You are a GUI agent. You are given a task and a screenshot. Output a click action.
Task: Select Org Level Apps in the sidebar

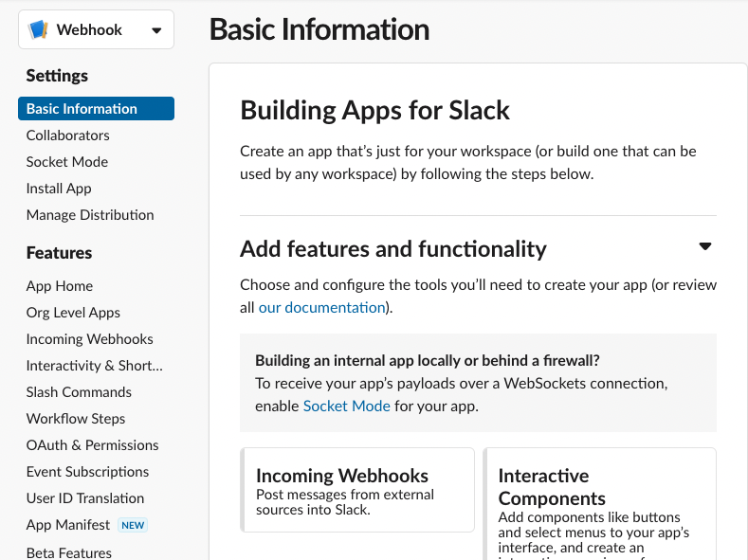tap(73, 313)
